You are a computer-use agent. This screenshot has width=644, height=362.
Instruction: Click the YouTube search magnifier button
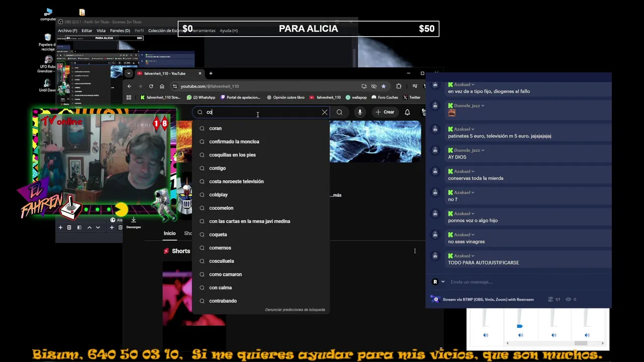(x=340, y=112)
